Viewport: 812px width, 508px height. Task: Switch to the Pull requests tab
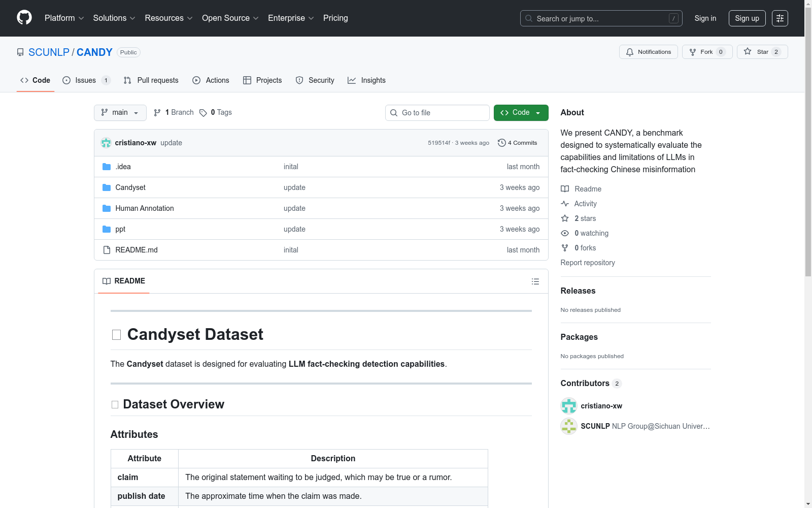click(151, 80)
